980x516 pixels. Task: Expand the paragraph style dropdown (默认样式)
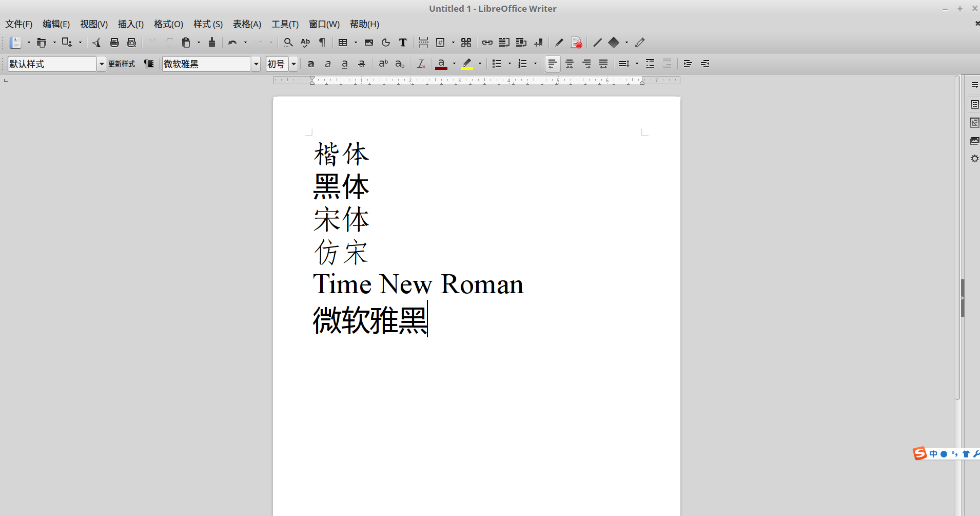102,64
